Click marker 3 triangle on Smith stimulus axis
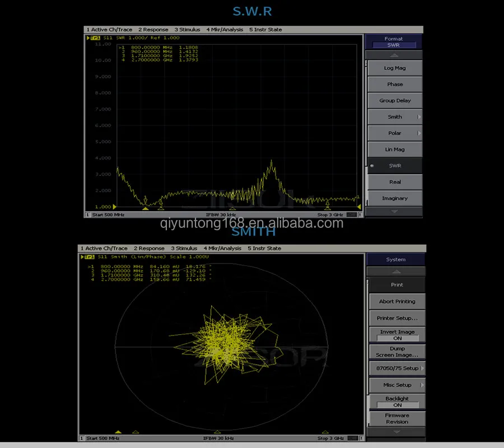The image size is (504, 448). tap(217, 432)
